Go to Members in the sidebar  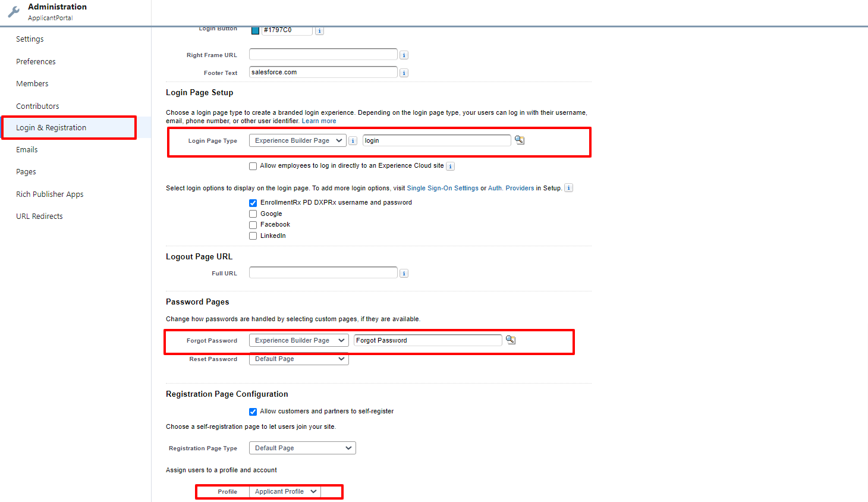point(32,84)
